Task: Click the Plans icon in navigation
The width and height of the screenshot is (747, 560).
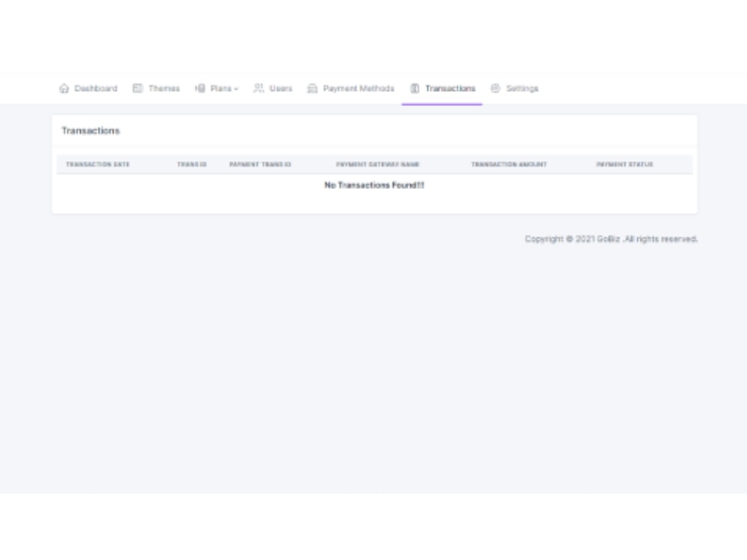Action: pos(200,89)
